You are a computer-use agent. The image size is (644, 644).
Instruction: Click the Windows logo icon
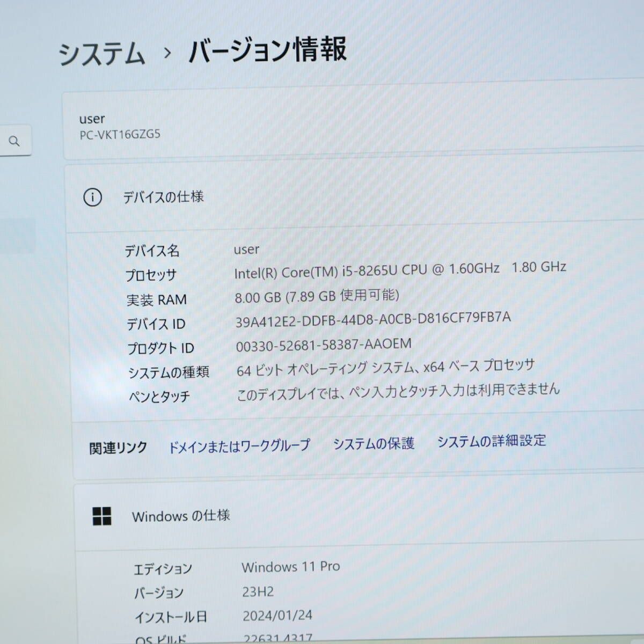(102, 516)
